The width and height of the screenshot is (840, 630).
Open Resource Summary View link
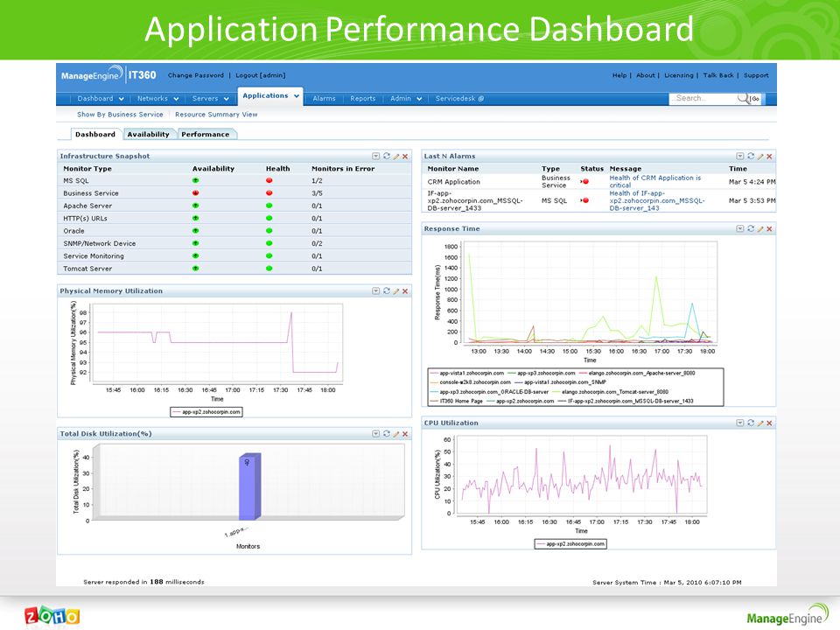216,114
